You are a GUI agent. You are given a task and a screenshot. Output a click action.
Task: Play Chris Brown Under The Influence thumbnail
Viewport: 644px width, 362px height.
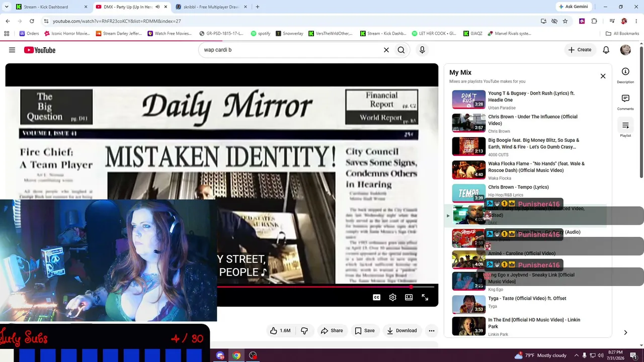[468, 123]
